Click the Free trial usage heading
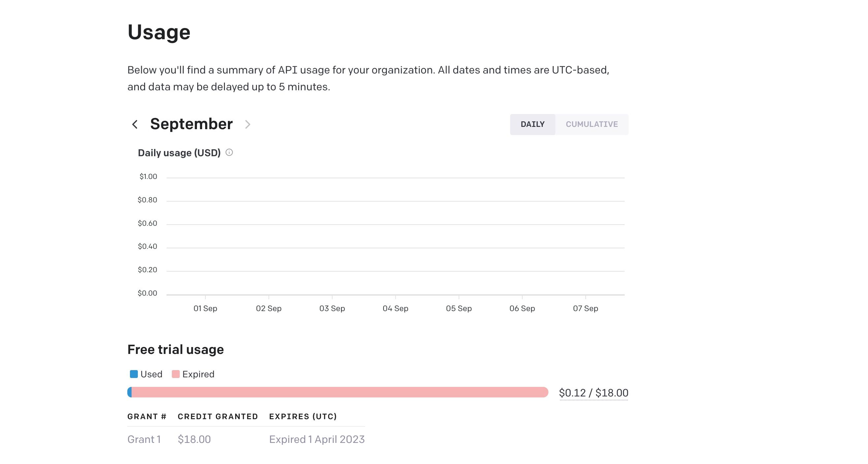868x464 pixels. [175, 349]
